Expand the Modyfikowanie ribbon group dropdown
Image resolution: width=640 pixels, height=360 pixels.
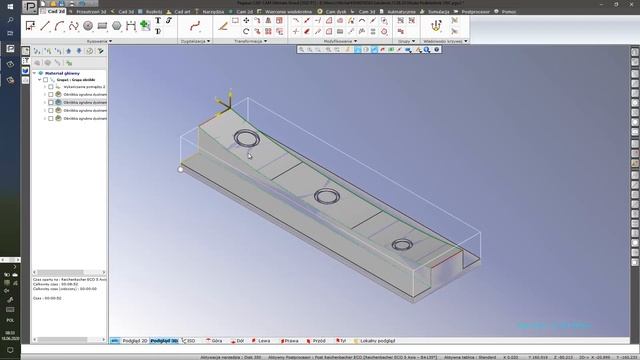(356, 41)
